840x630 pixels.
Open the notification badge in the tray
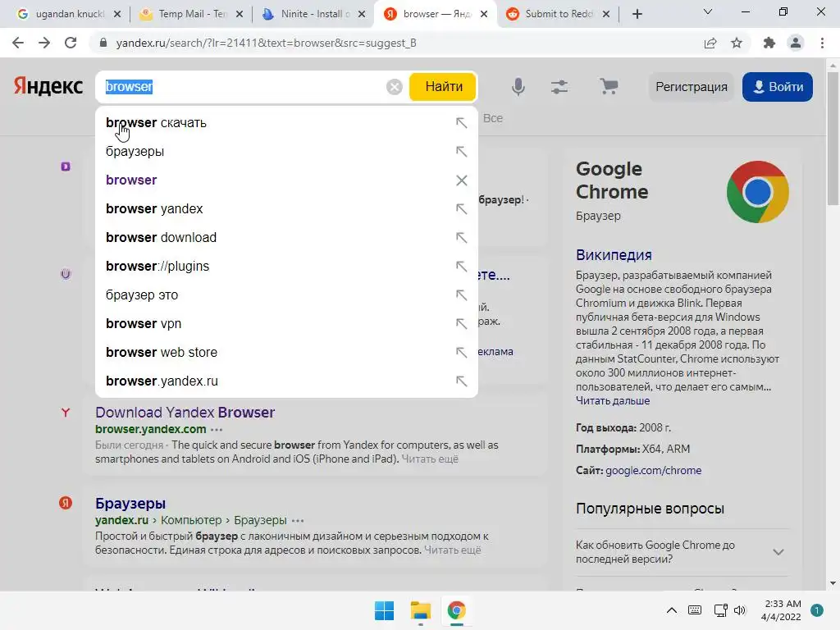point(817,610)
